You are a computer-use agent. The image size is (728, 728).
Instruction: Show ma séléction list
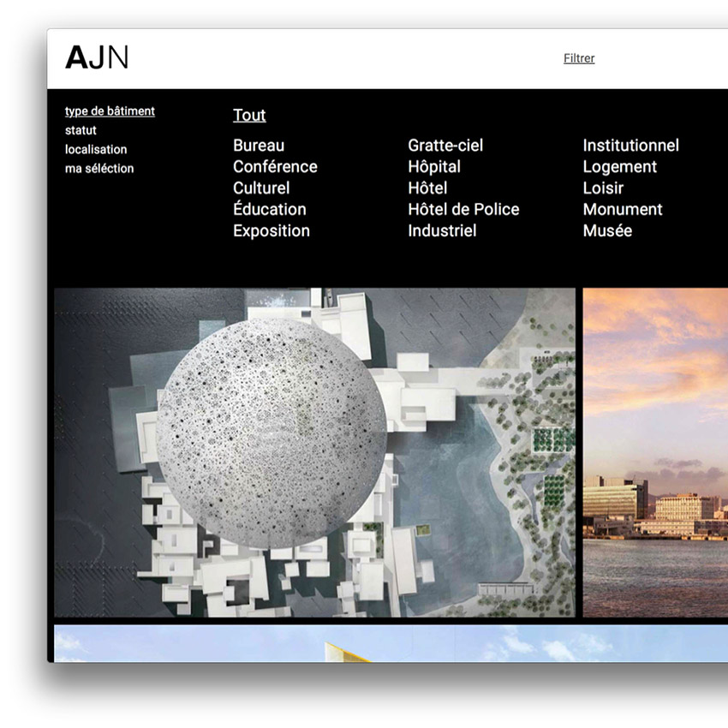99,168
